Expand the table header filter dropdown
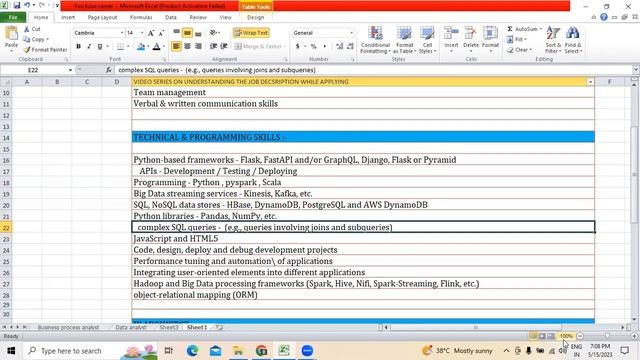 pyautogui.click(x=590, y=82)
